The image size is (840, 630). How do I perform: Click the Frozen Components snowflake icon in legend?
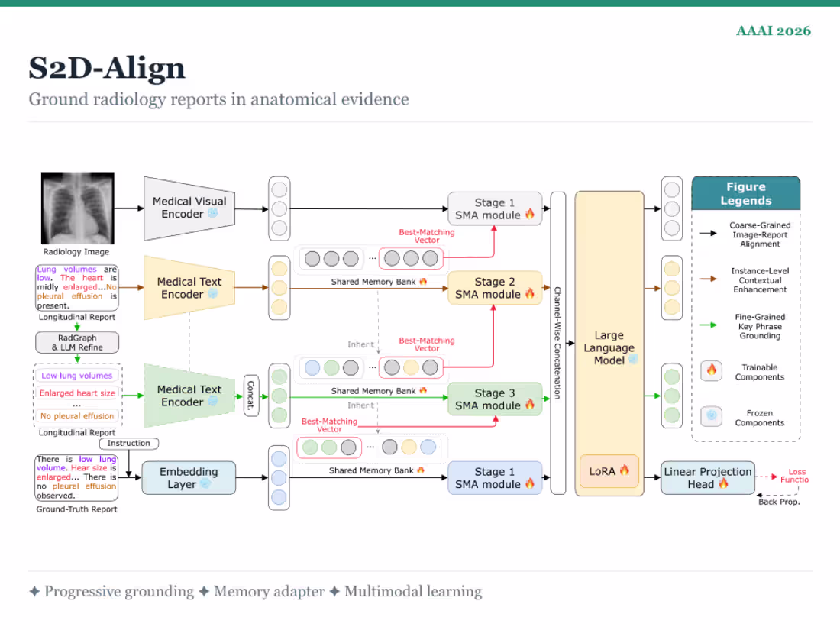tap(712, 415)
